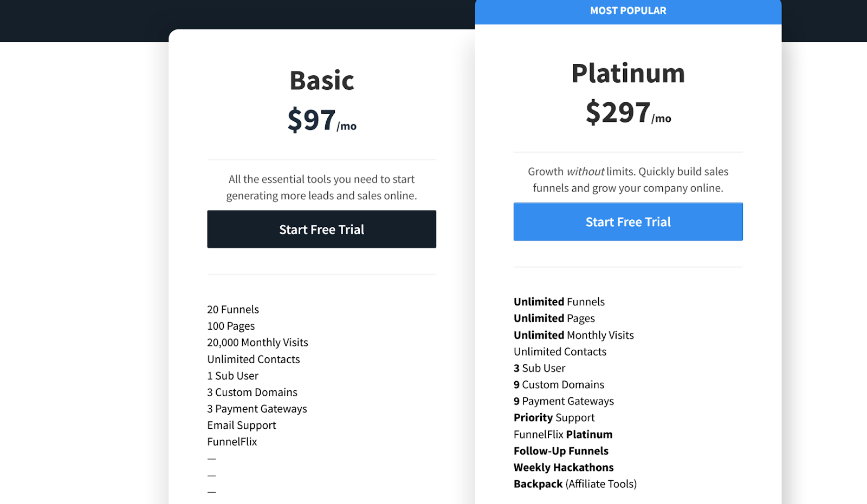Click the Follow-Up Funnels feature
This screenshot has height=504, width=867.
click(x=561, y=451)
